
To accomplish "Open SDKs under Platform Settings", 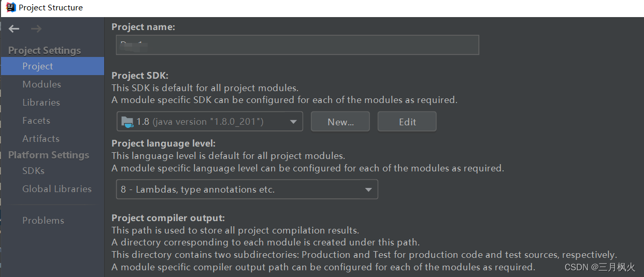I will point(33,171).
